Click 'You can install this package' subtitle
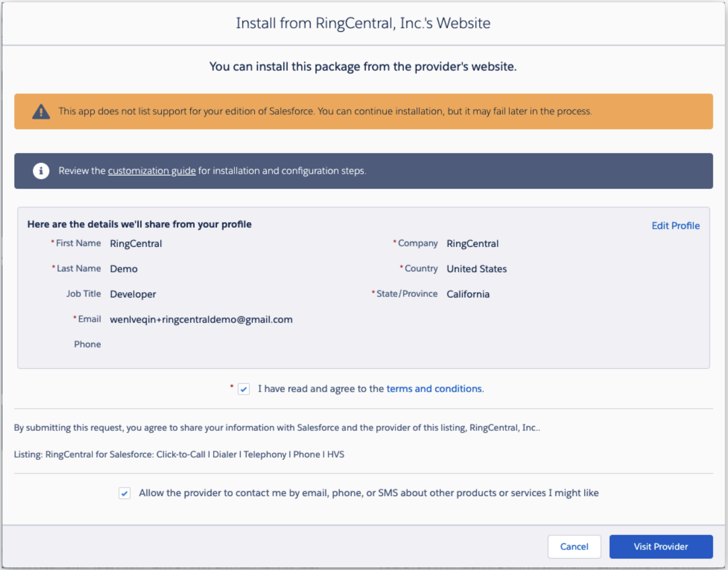 click(363, 67)
